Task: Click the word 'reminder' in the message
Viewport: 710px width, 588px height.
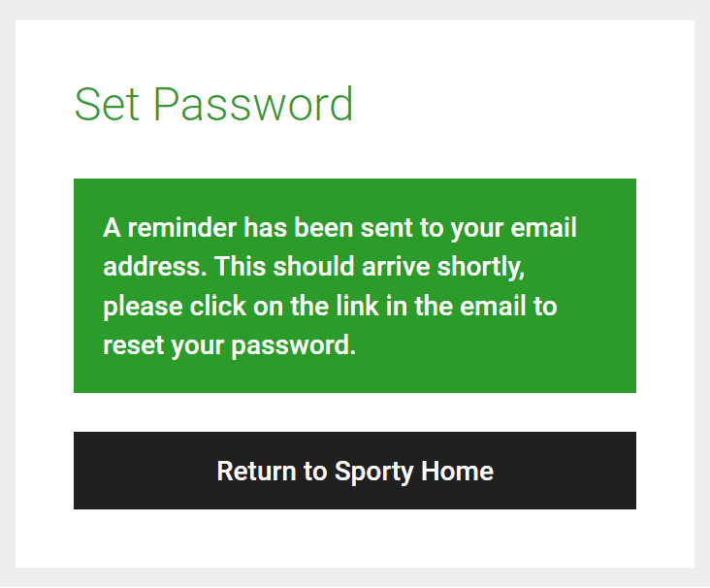Action: (182, 227)
